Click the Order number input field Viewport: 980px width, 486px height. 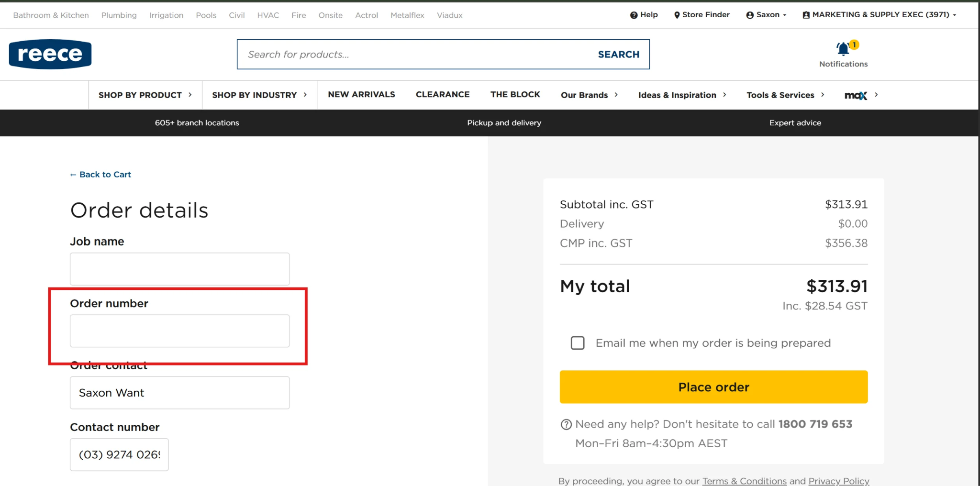pyautogui.click(x=179, y=331)
